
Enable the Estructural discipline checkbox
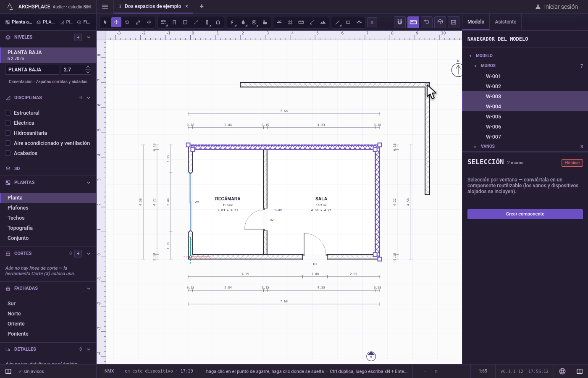(8, 113)
